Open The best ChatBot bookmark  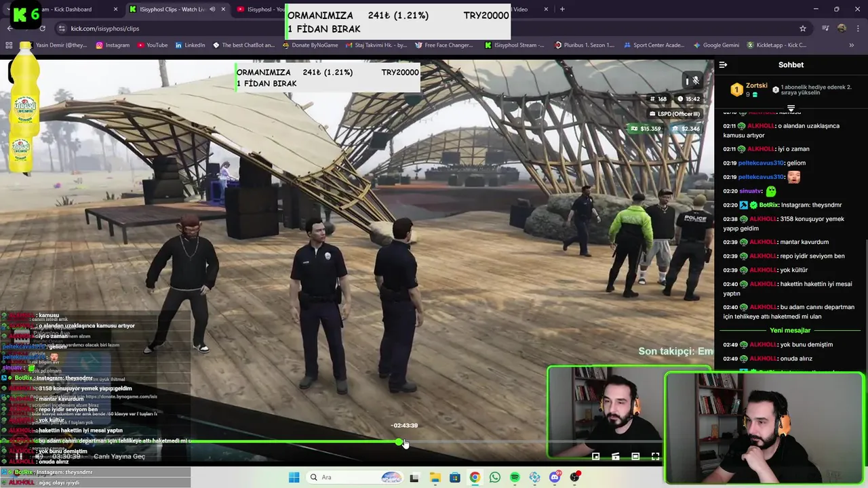click(x=243, y=45)
